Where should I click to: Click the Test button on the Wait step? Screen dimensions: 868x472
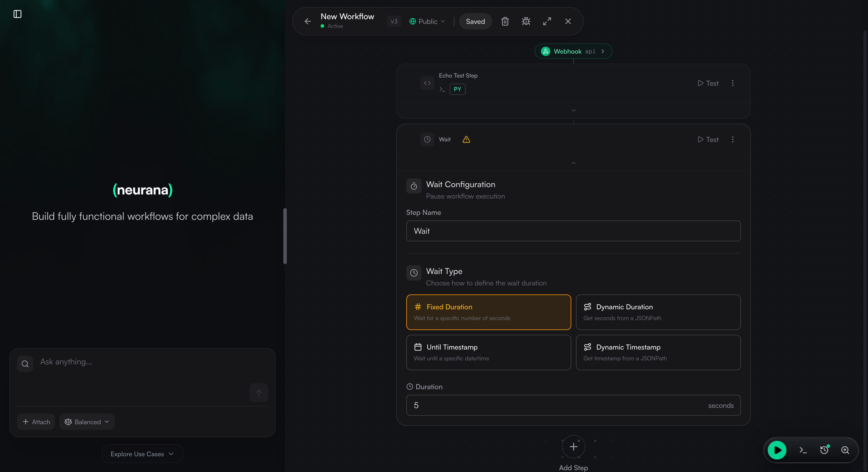(708, 140)
